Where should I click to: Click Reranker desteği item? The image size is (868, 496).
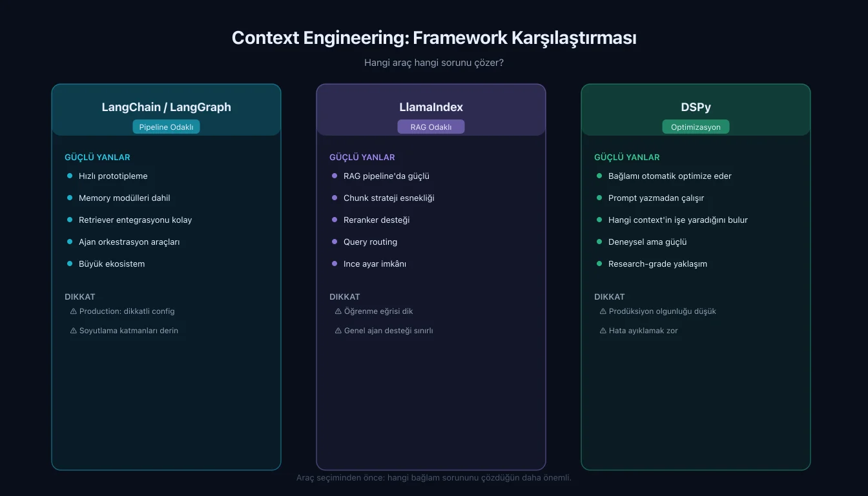(x=377, y=220)
